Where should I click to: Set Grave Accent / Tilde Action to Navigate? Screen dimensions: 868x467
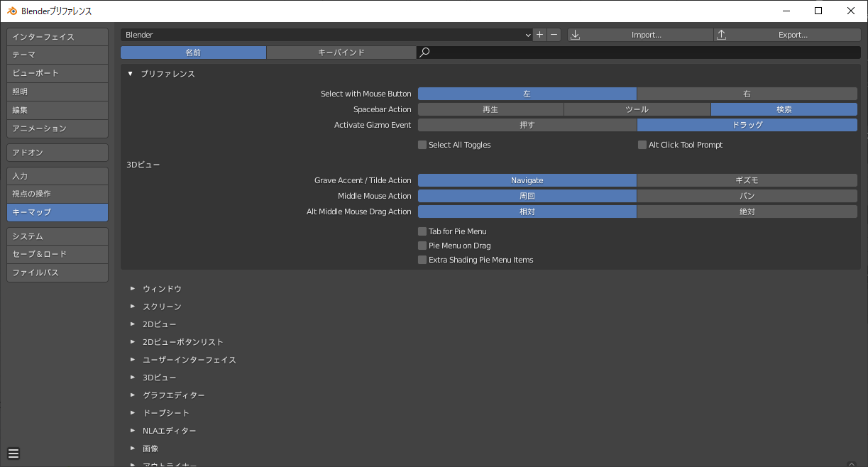527,180
